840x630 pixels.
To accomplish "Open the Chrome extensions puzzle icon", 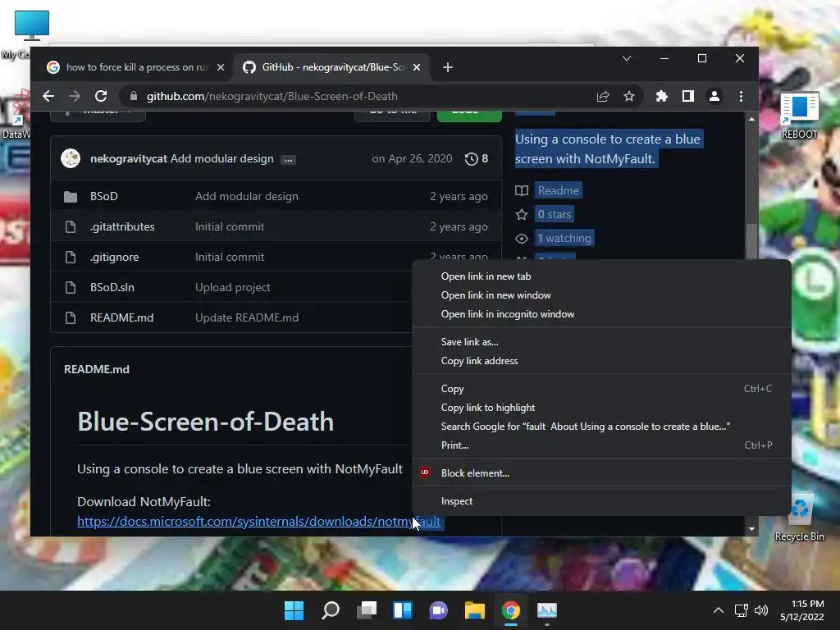I will [662, 96].
